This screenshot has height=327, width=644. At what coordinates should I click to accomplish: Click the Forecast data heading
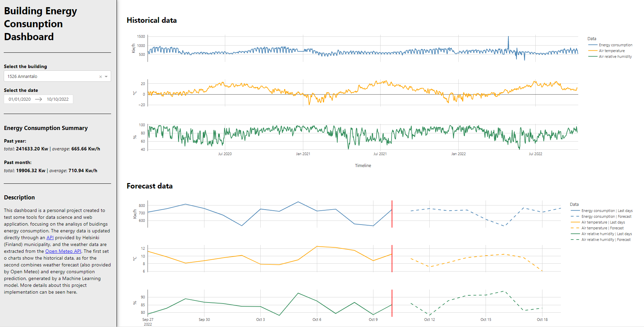(x=150, y=186)
